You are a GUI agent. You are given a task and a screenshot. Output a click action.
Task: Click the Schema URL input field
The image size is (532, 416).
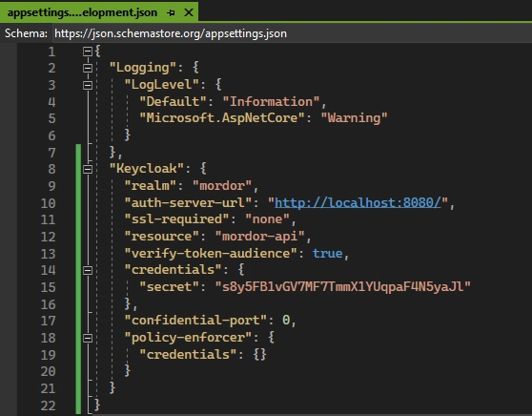tap(292, 33)
